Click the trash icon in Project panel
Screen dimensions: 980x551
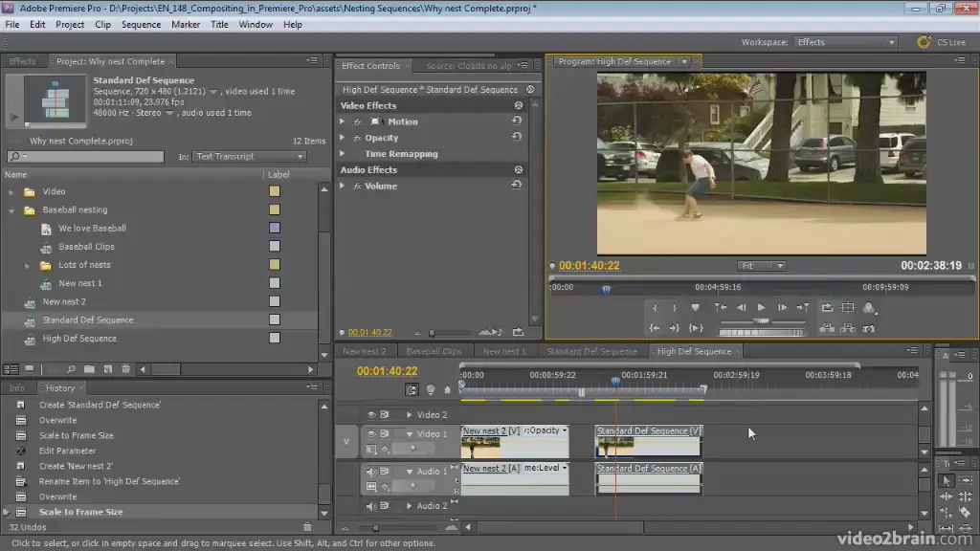pyautogui.click(x=125, y=369)
